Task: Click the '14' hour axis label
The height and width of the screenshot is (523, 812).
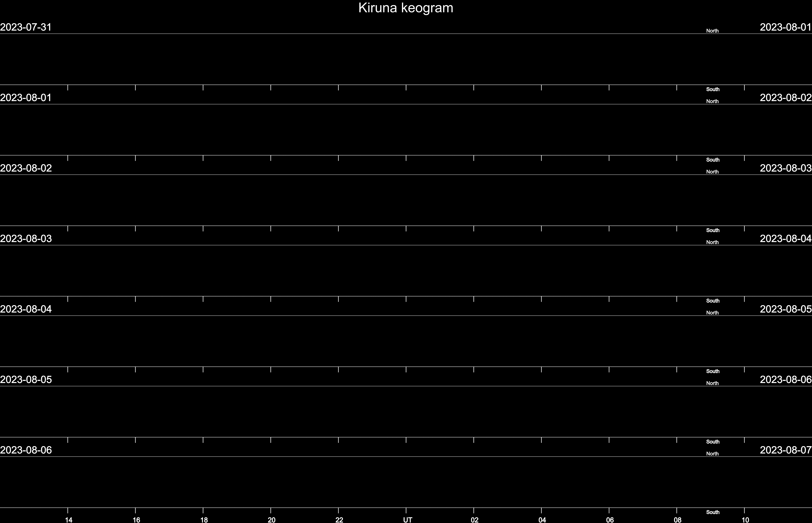Action: pyautogui.click(x=69, y=520)
